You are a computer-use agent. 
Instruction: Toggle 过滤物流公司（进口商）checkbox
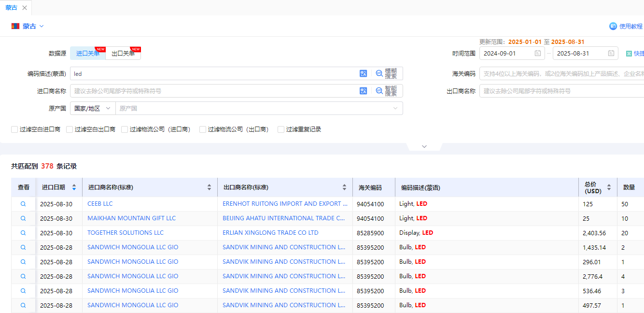(125, 129)
